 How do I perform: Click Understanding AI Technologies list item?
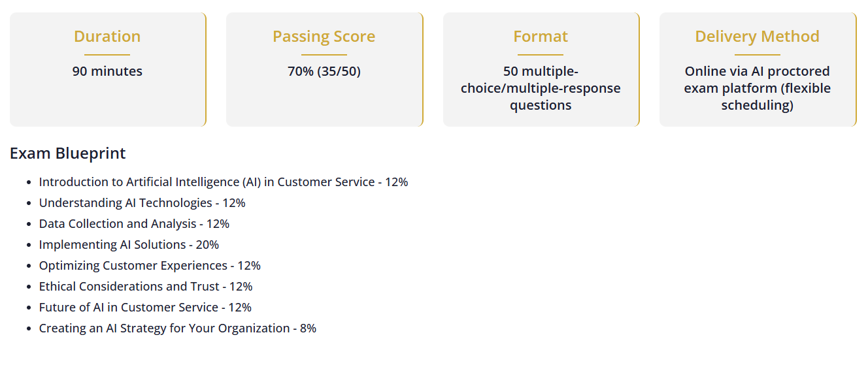(x=142, y=203)
